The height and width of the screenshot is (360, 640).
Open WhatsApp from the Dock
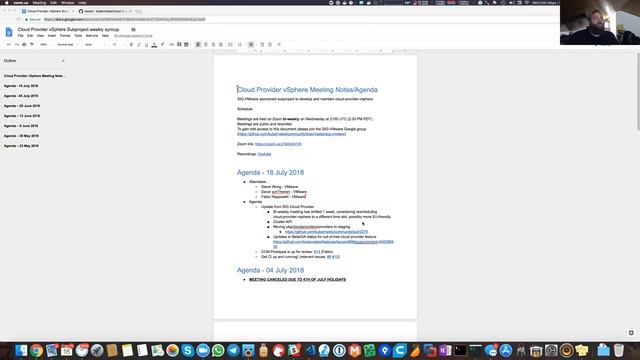(218, 350)
